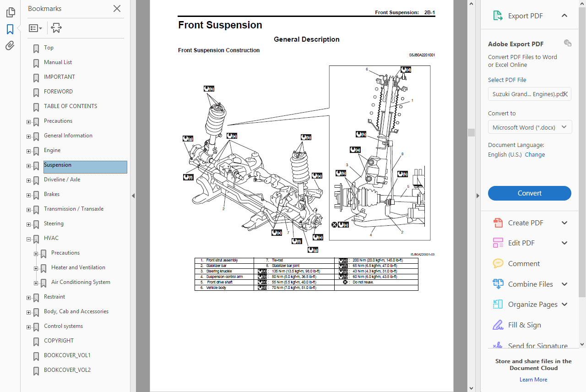Clear the selected Suzuki PDF file
This screenshot has height=392, width=586.
[566, 94]
